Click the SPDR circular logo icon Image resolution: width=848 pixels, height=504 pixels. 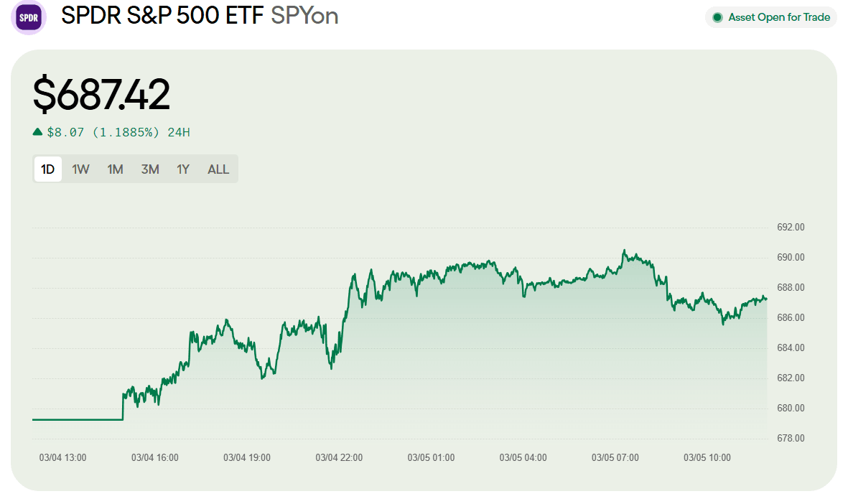point(28,17)
